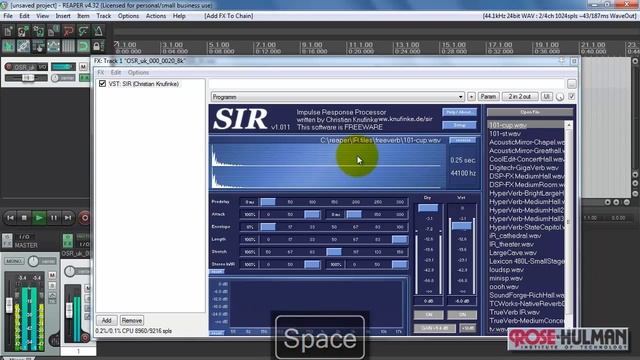
Task: Toggle the metronome icon
Action: (x=98, y=31)
